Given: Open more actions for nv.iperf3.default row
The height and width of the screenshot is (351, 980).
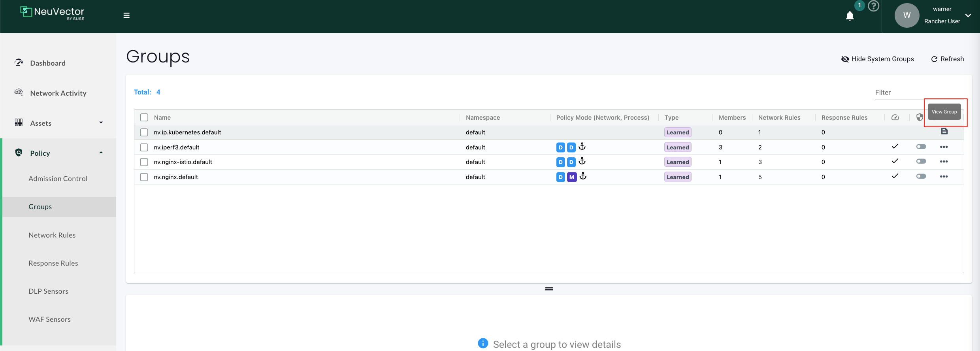Looking at the screenshot, I should point(944,147).
